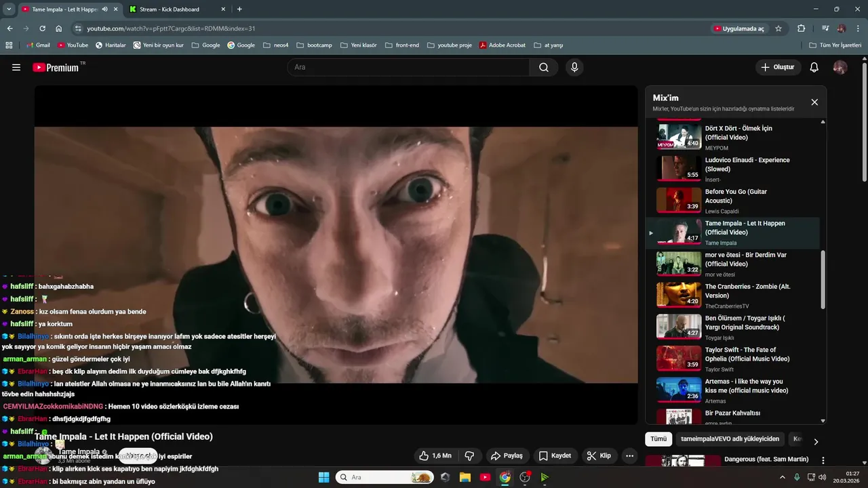This screenshot has width=868, height=488.
Task: Open front-end bookmarks folder
Action: coord(402,45)
